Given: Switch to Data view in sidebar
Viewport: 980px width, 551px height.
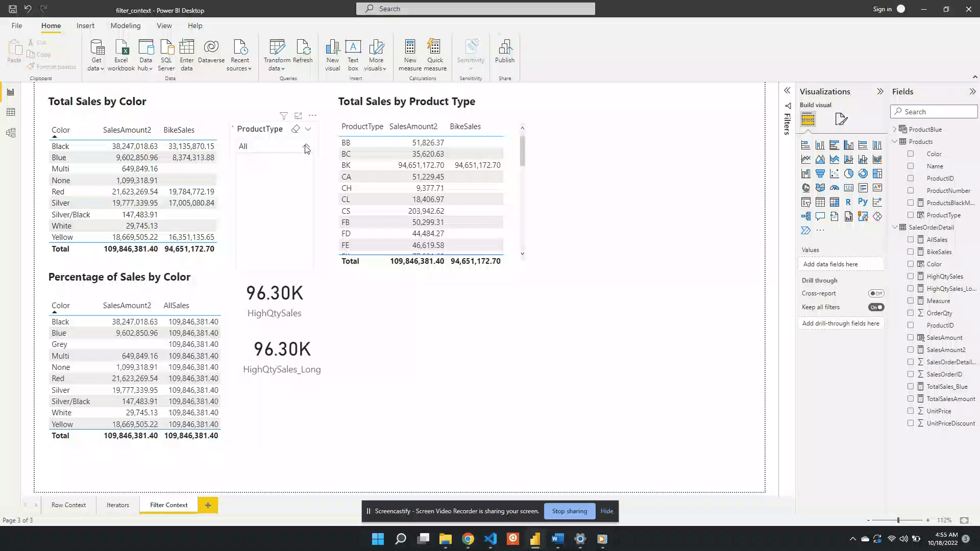Looking at the screenshot, I should pyautogui.click(x=11, y=112).
